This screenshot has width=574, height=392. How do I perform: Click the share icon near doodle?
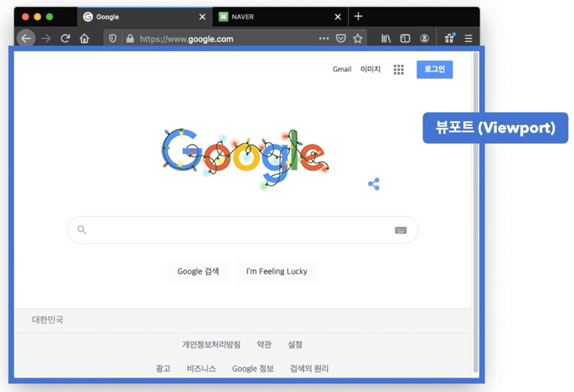pos(374,184)
